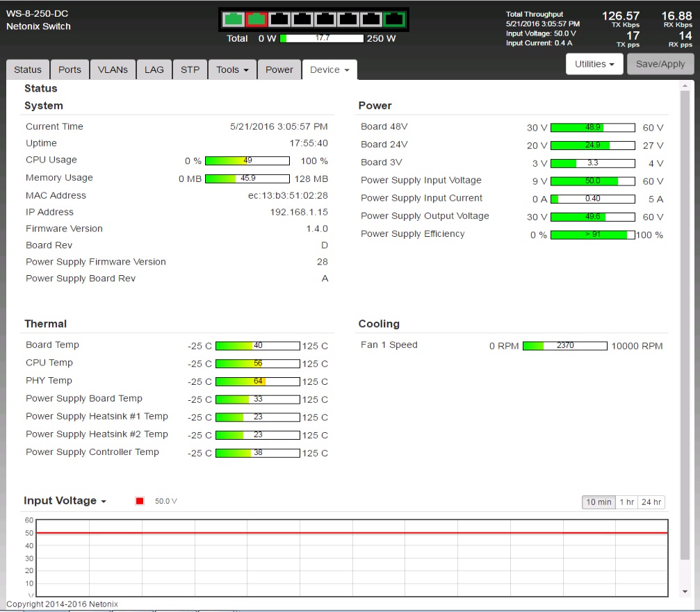
Task: Click the scrollbar down arrow
Action: (685, 591)
